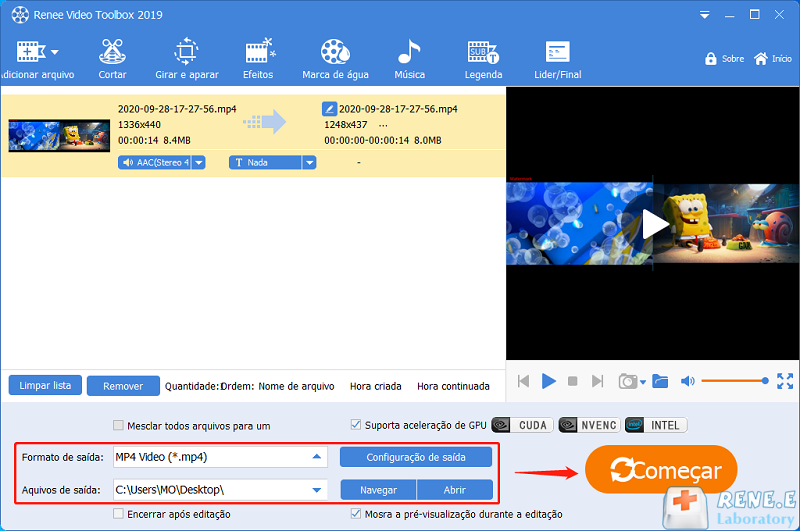Click the source filename 2020-09-28-17-27-56.mp4
This screenshot has width=800, height=531.
(177, 109)
